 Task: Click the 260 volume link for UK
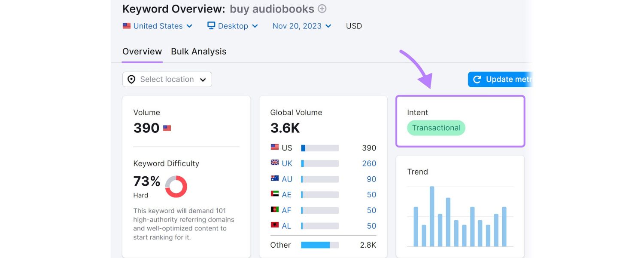tap(369, 163)
